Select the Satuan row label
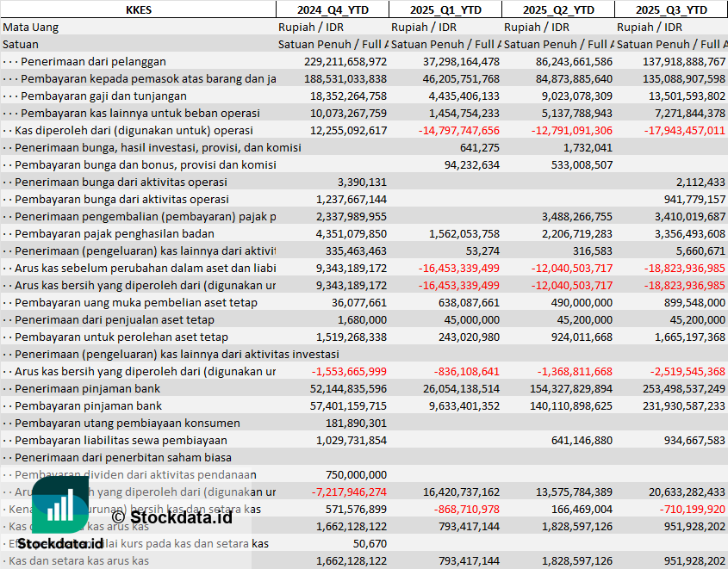 tap(21, 44)
